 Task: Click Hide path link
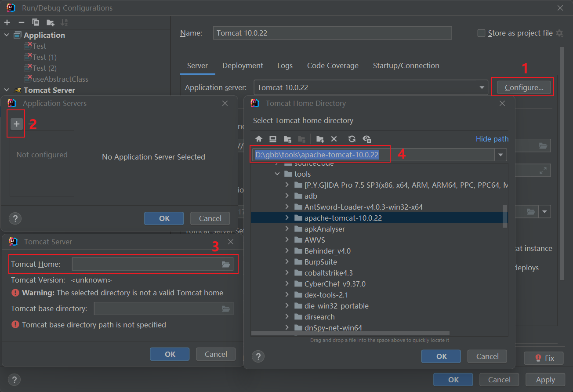(x=492, y=139)
